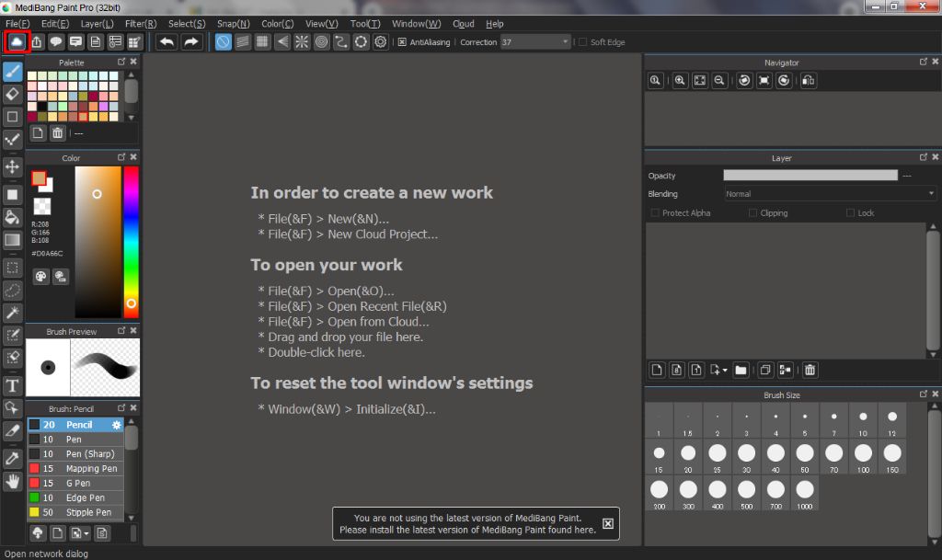The height and width of the screenshot is (560, 942).
Task: Enable the radial snap guide
Action: tap(302, 42)
